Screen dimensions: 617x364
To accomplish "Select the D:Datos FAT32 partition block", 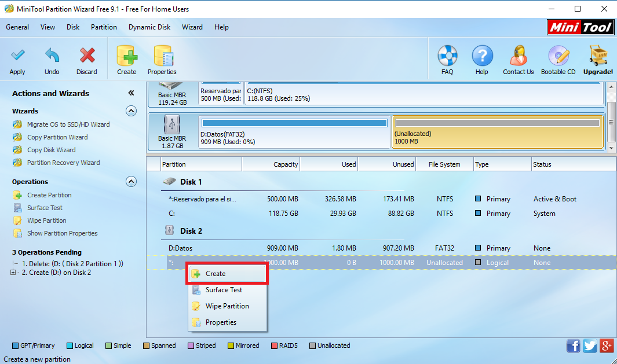I will pos(294,132).
